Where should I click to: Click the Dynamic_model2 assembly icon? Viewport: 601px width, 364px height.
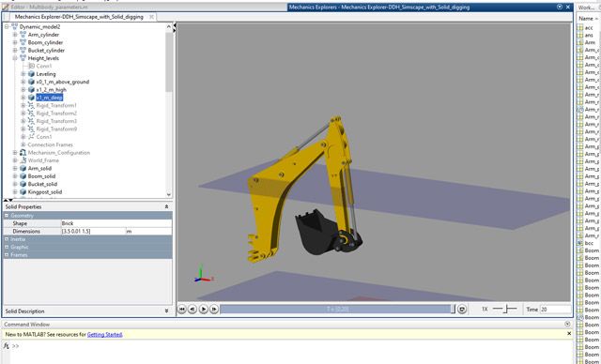point(15,27)
